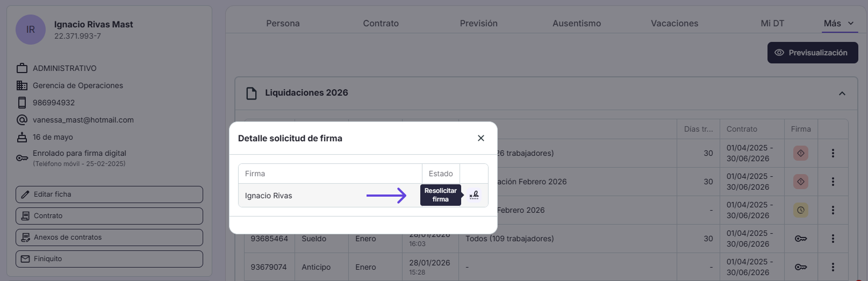Viewport: 868px width, 281px height.
Task: Click the Finiquito button
Action: pyautogui.click(x=109, y=259)
